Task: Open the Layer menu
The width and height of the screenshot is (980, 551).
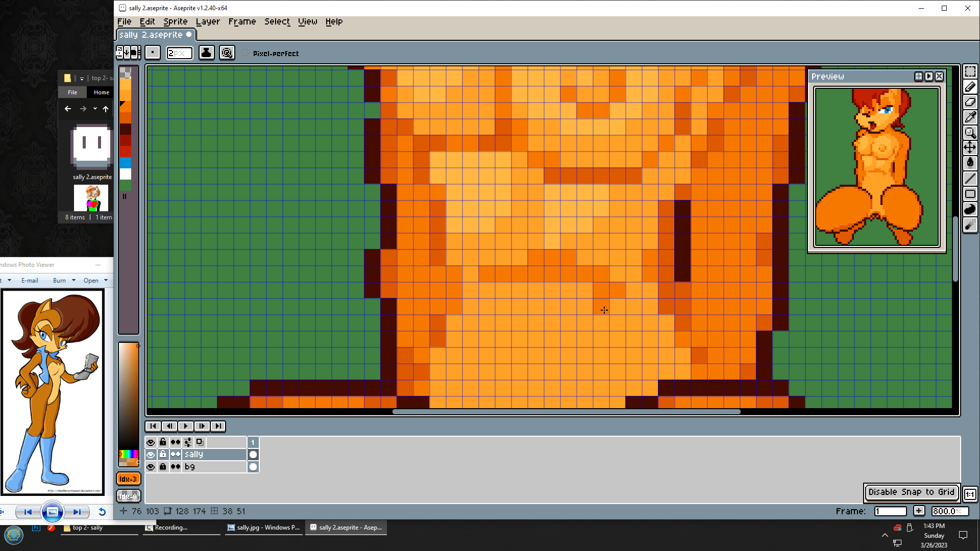Action: click(x=208, y=21)
